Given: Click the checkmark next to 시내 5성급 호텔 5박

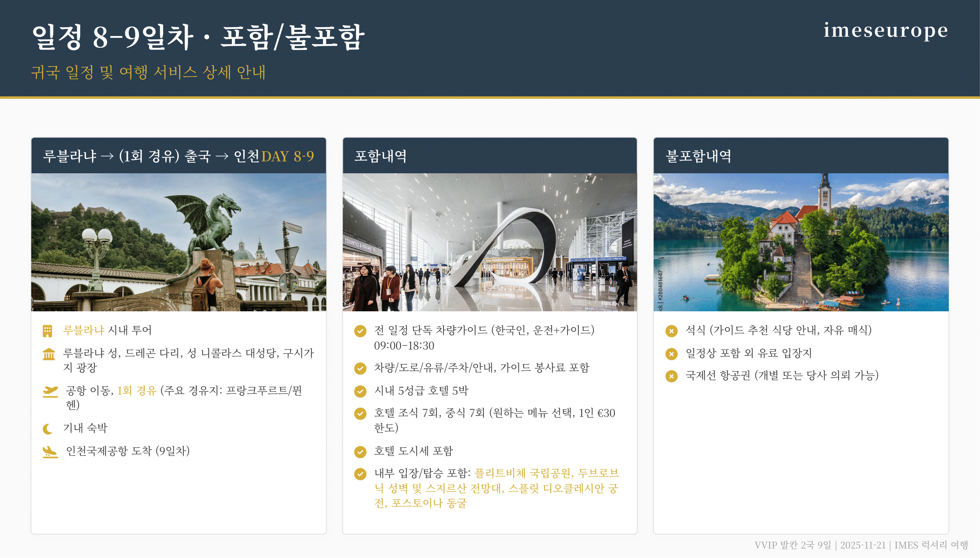Looking at the screenshot, I should (360, 391).
